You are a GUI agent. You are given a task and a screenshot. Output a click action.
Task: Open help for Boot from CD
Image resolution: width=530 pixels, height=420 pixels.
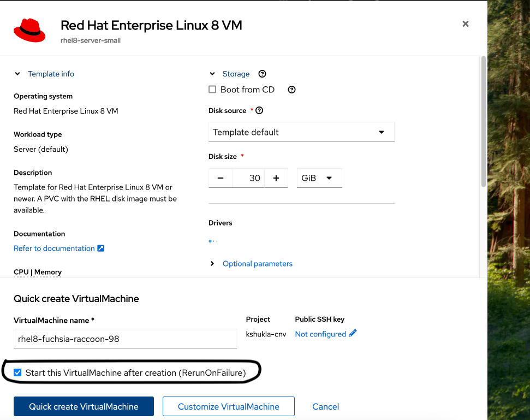coord(291,90)
